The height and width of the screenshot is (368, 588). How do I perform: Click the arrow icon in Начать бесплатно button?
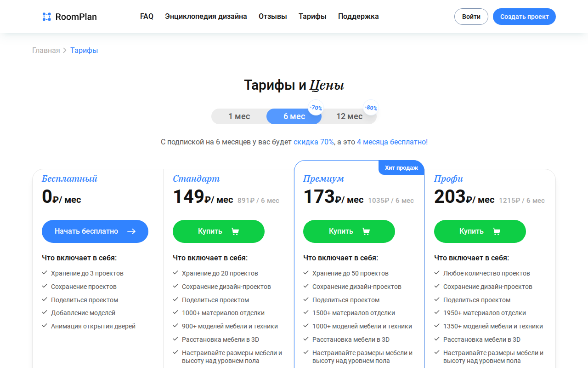pos(131,231)
